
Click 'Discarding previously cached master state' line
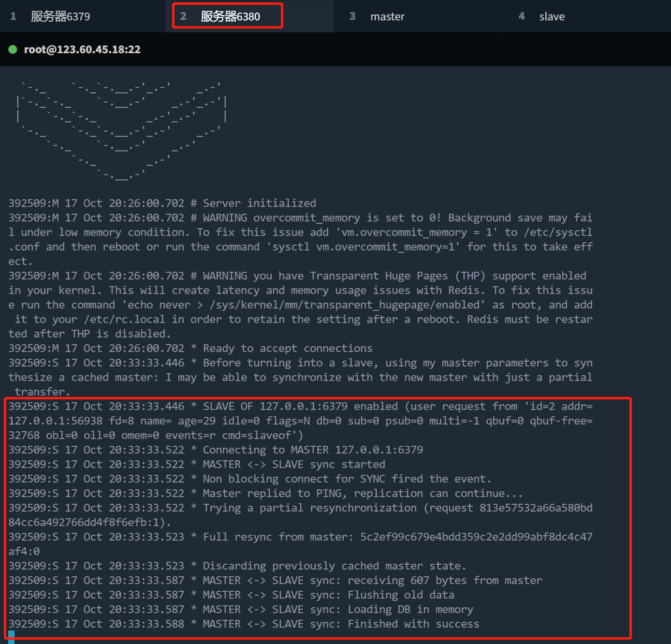point(334,566)
